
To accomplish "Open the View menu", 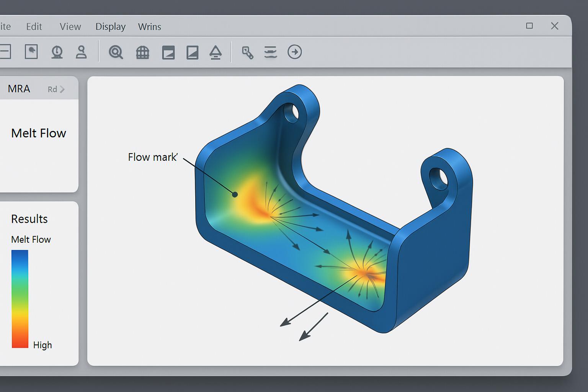I will [70, 26].
